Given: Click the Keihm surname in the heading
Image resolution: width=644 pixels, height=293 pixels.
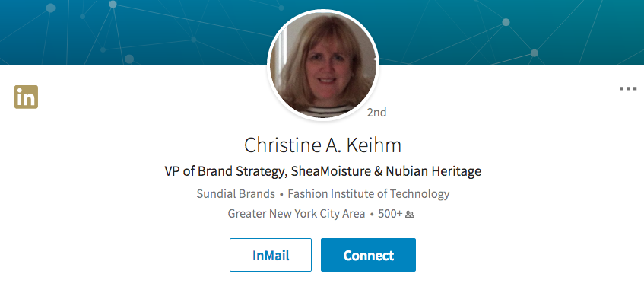Looking at the screenshot, I should coord(376,145).
